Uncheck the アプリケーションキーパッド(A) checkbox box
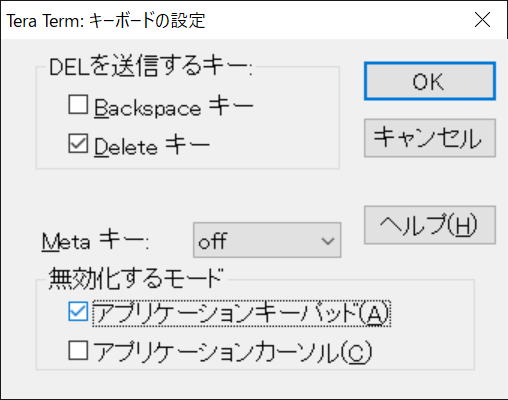Screen dimensions: 508x400 pos(78,311)
